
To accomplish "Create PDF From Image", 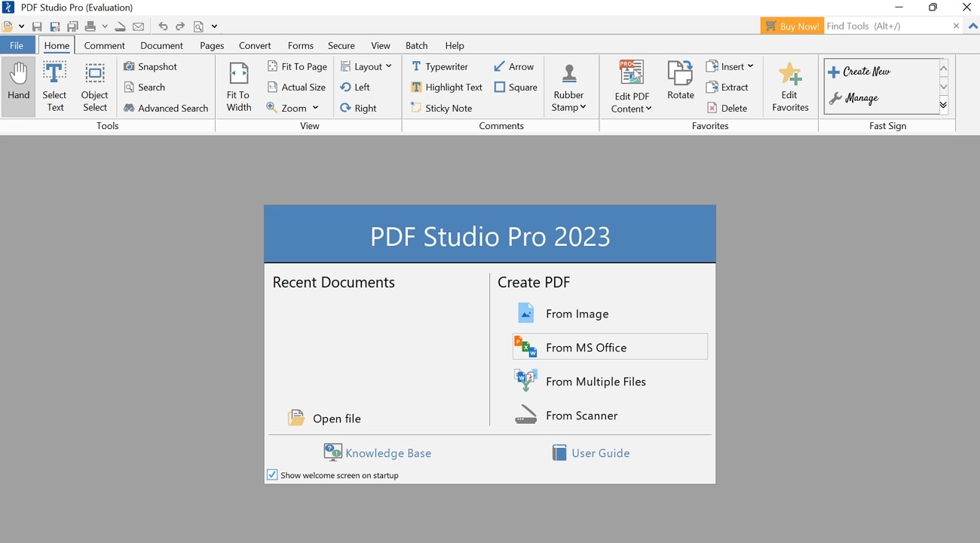I will pyautogui.click(x=610, y=314).
